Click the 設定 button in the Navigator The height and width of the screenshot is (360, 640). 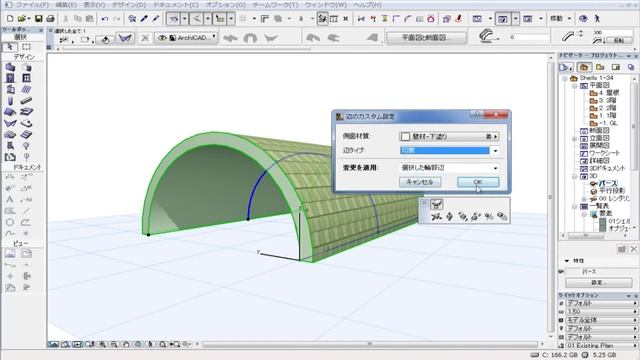599,282
